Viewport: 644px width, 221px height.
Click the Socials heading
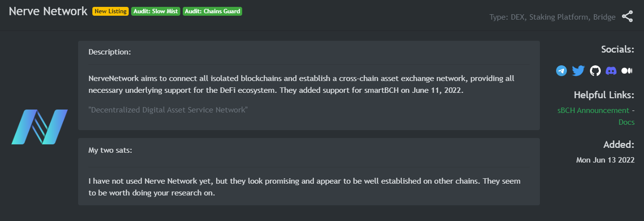pos(617,49)
